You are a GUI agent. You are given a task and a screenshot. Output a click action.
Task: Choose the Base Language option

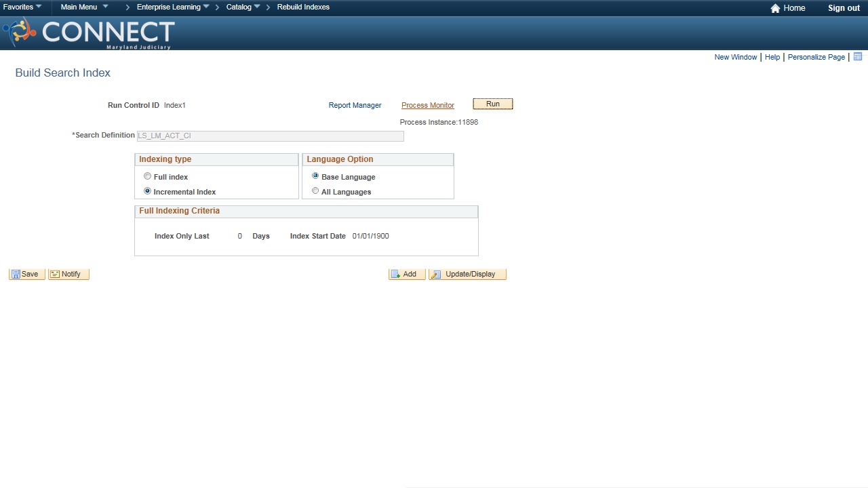pos(315,176)
